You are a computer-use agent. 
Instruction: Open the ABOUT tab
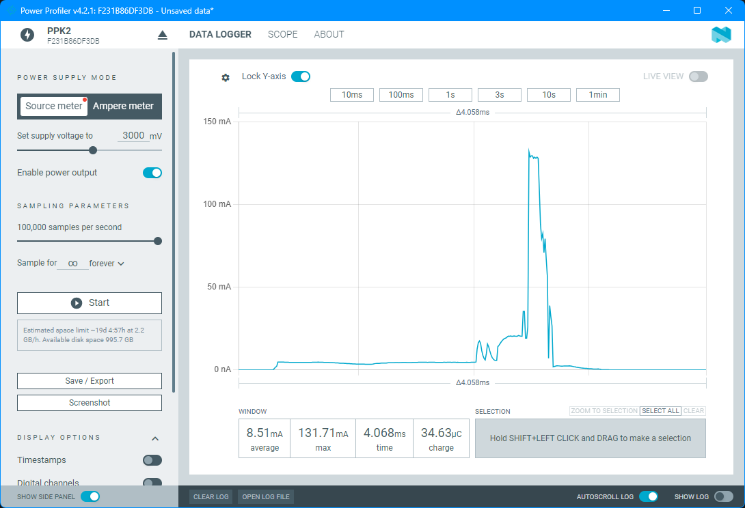329,34
